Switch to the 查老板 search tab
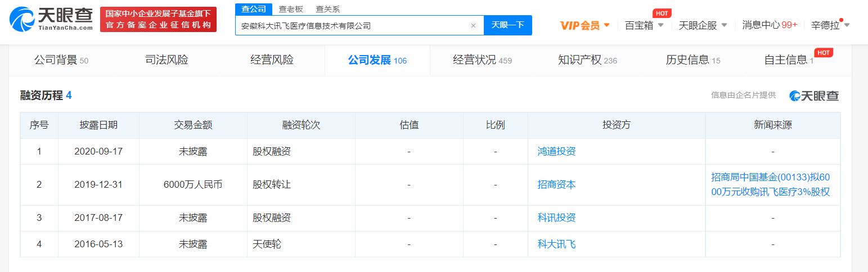 pos(290,9)
